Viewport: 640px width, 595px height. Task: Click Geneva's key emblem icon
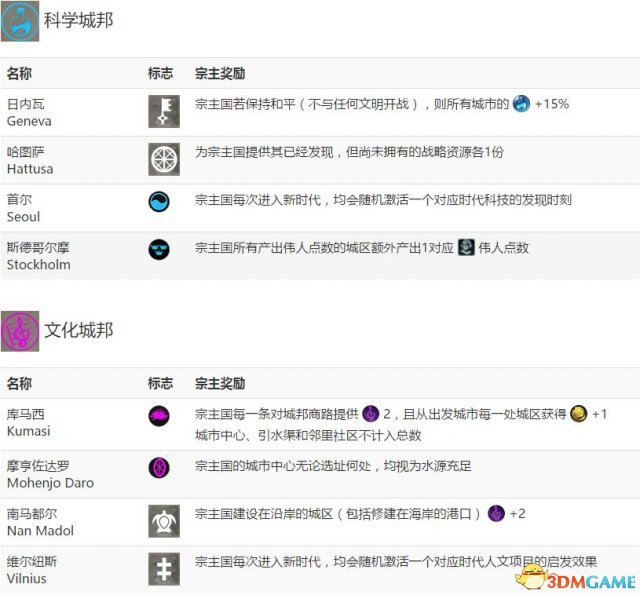click(164, 111)
